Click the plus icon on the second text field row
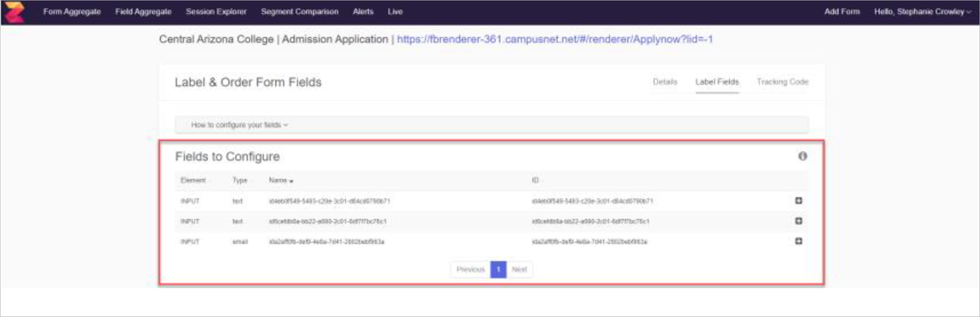 coord(798,221)
